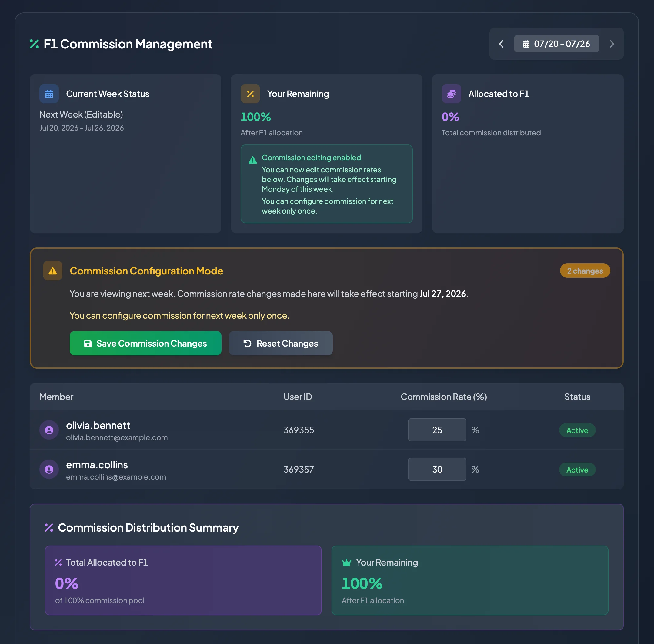Click the Commission Rate (%) column header
Screen dimensions: 654x644
[x=444, y=397]
